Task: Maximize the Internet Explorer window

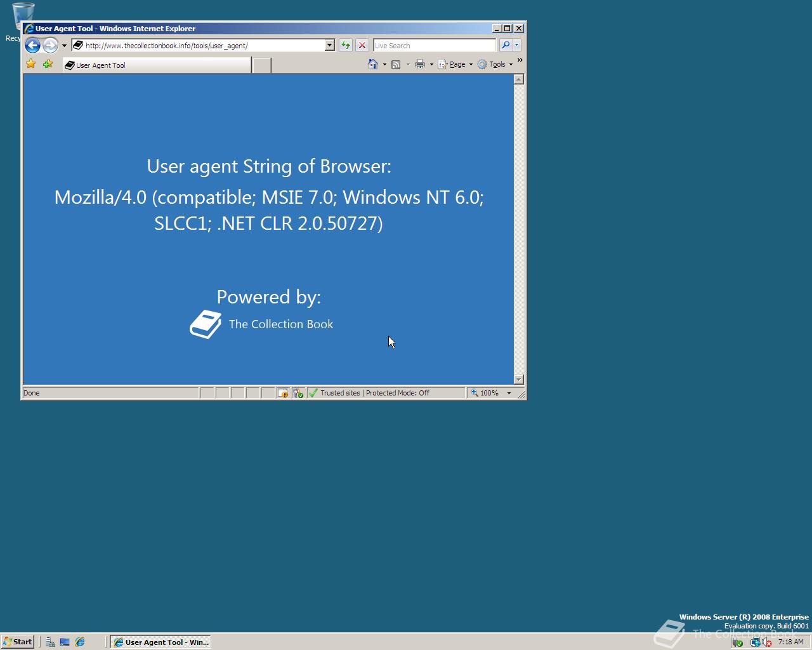Action: click(507, 28)
